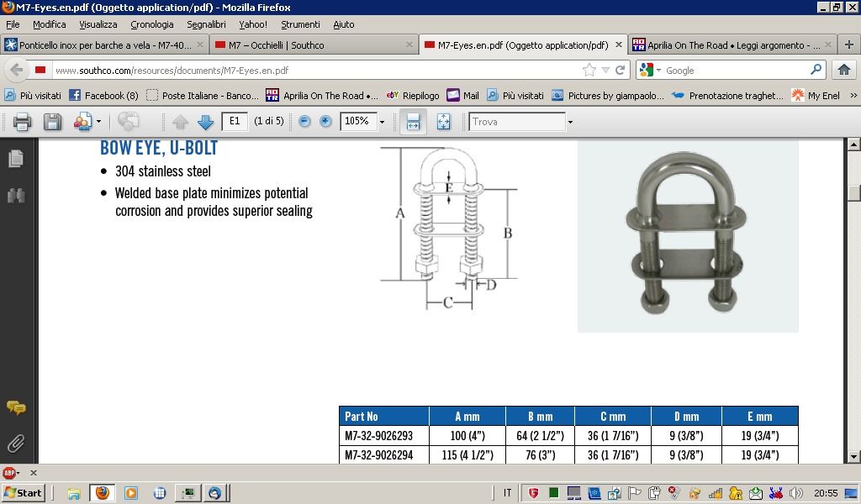Show more bookmarks with chevron
The width and height of the screenshot is (861, 504).
pos(853,96)
